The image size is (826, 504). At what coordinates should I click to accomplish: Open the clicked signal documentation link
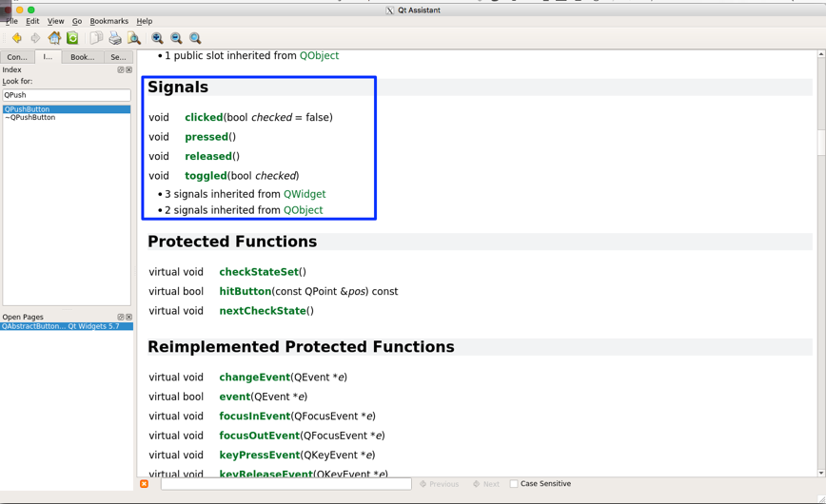pyautogui.click(x=203, y=118)
